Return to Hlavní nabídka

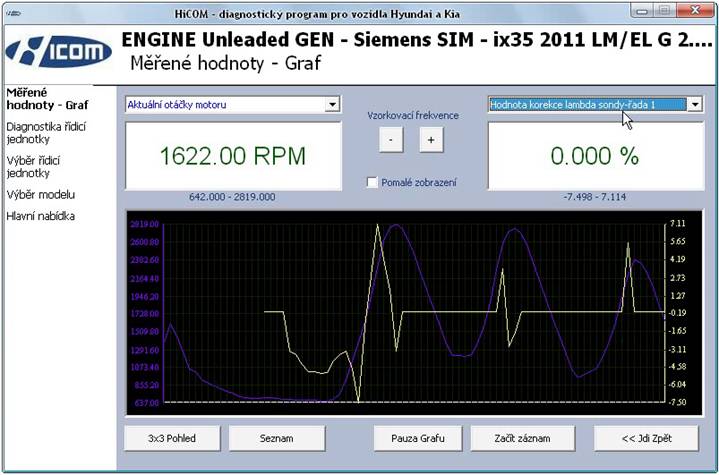tap(41, 215)
